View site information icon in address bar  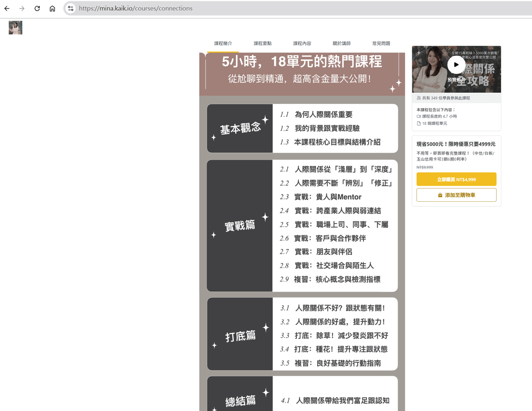[x=71, y=8]
